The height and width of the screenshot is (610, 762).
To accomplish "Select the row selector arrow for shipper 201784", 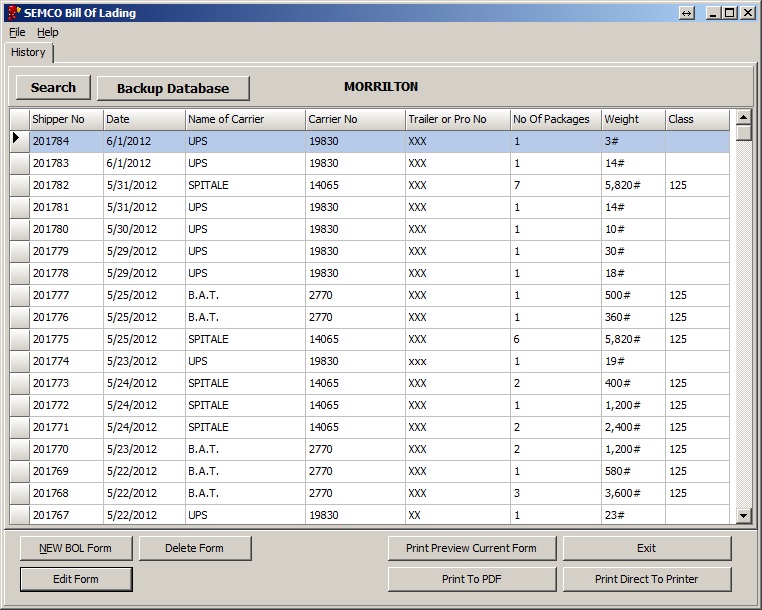I will coord(18,141).
